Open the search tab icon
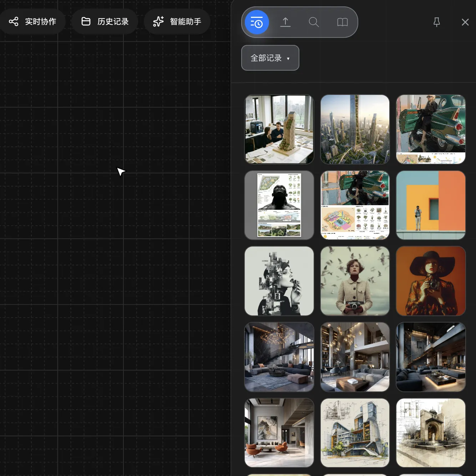Screen dimensions: 476x476 click(314, 22)
